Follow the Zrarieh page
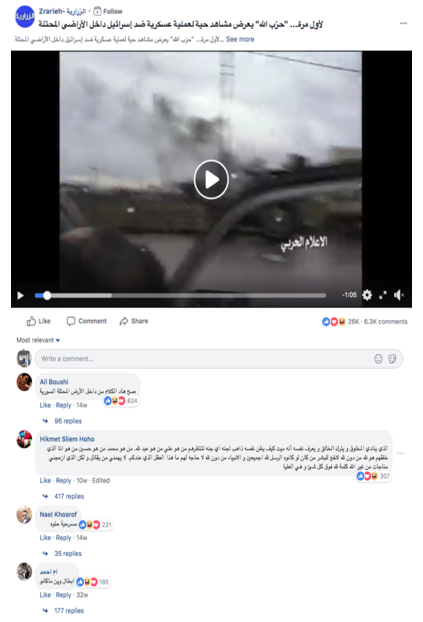Viewport: 423px width, 622px height. click(108, 11)
